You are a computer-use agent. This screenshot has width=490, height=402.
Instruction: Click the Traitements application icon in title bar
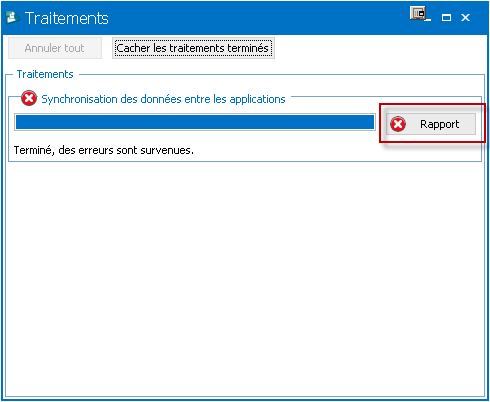13,17
